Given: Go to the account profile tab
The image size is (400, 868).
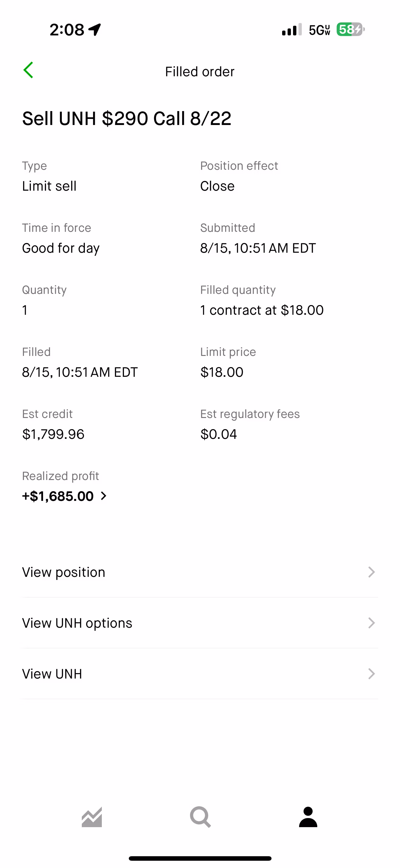Looking at the screenshot, I should click(308, 817).
